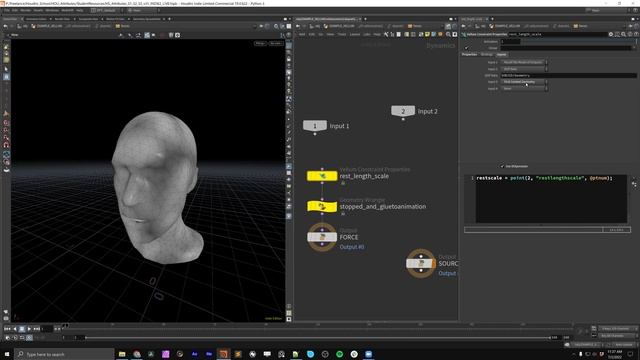Open the Edit menu
Viewport: 640px width, 360px height.
click(x=15, y=10)
